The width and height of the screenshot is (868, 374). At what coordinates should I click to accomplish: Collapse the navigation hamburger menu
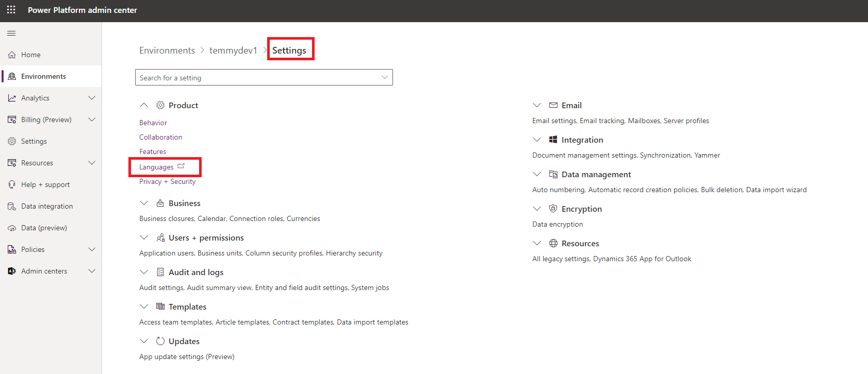tap(11, 33)
